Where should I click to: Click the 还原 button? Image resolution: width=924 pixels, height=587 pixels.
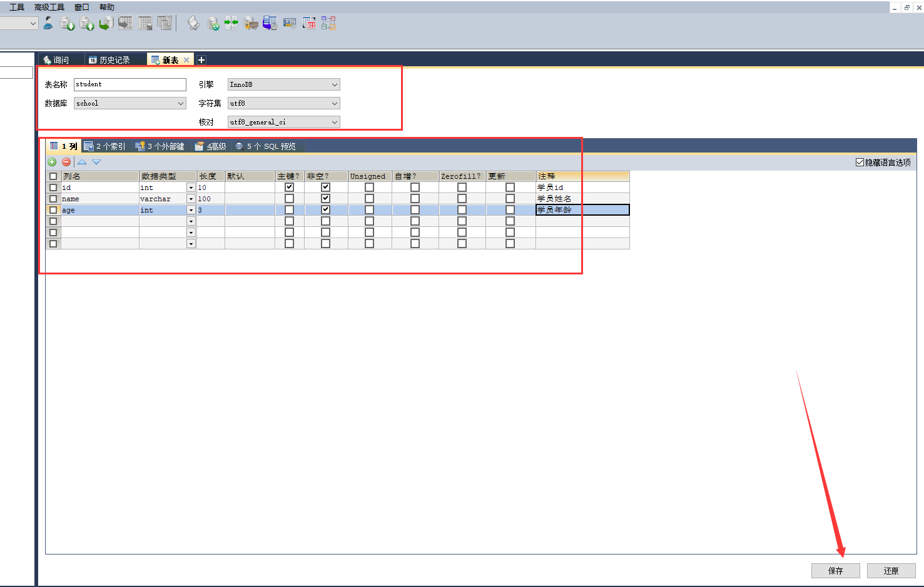[891, 571]
